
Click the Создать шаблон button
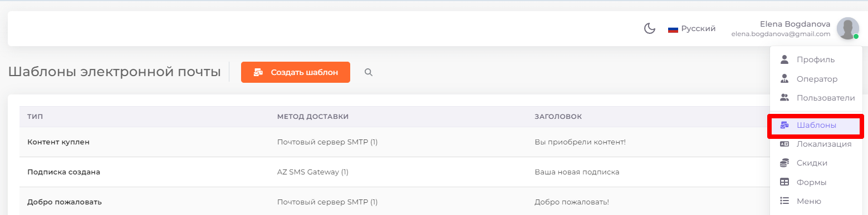click(296, 72)
